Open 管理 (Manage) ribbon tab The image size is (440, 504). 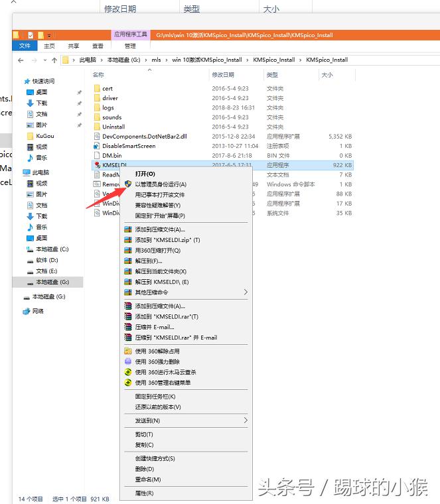tap(130, 46)
